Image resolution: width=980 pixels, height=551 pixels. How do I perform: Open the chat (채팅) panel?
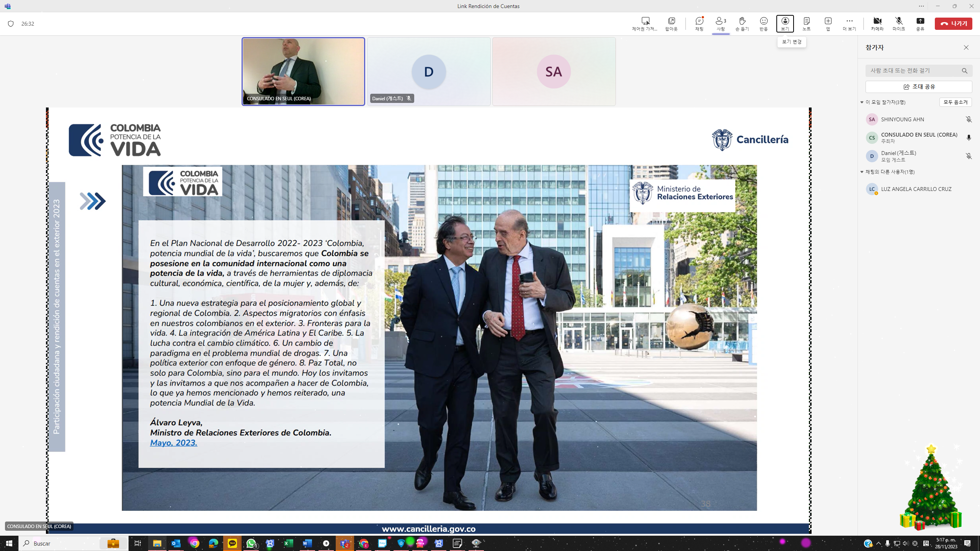[x=699, y=24]
